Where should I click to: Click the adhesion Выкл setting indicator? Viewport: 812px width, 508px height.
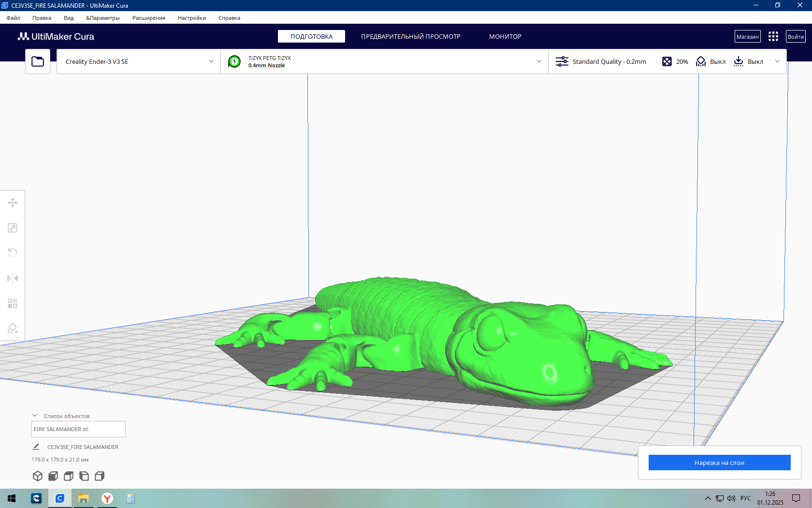click(749, 61)
